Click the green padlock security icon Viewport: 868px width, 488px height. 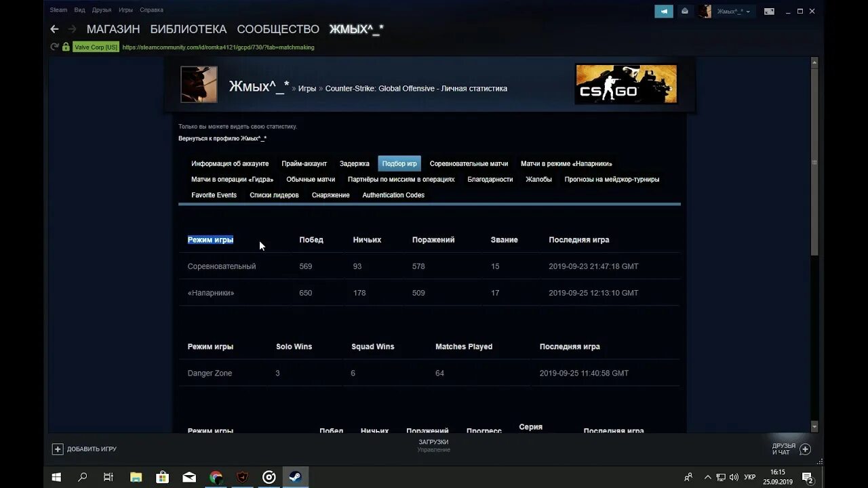tap(66, 47)
